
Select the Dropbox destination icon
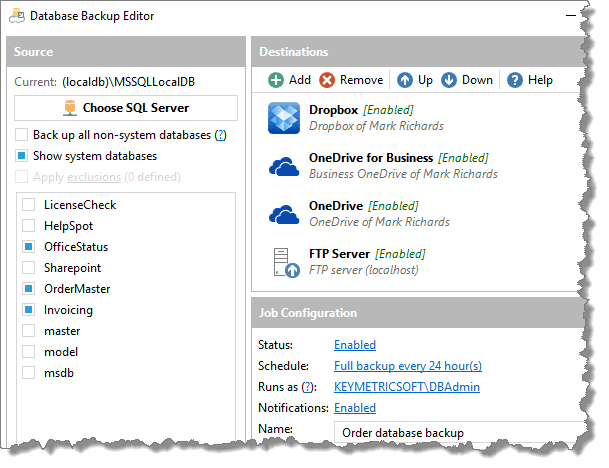coord(284,117)
